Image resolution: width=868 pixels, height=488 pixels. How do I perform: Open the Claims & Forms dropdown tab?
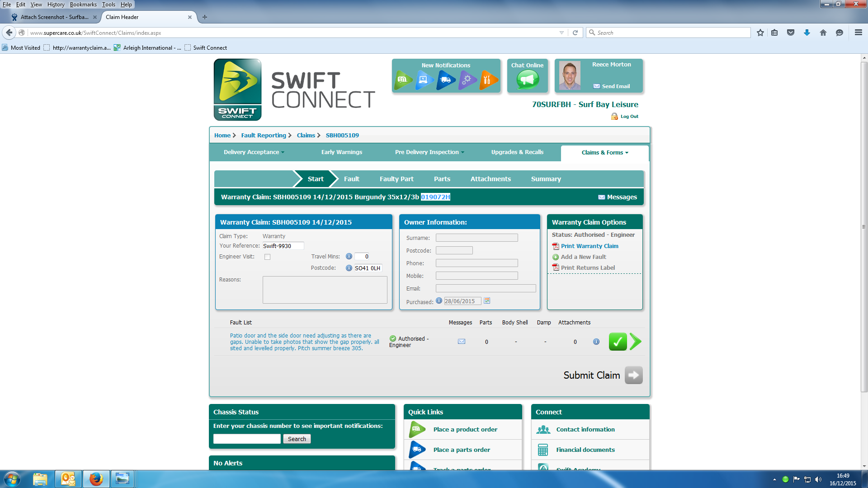tap(604, 153)
